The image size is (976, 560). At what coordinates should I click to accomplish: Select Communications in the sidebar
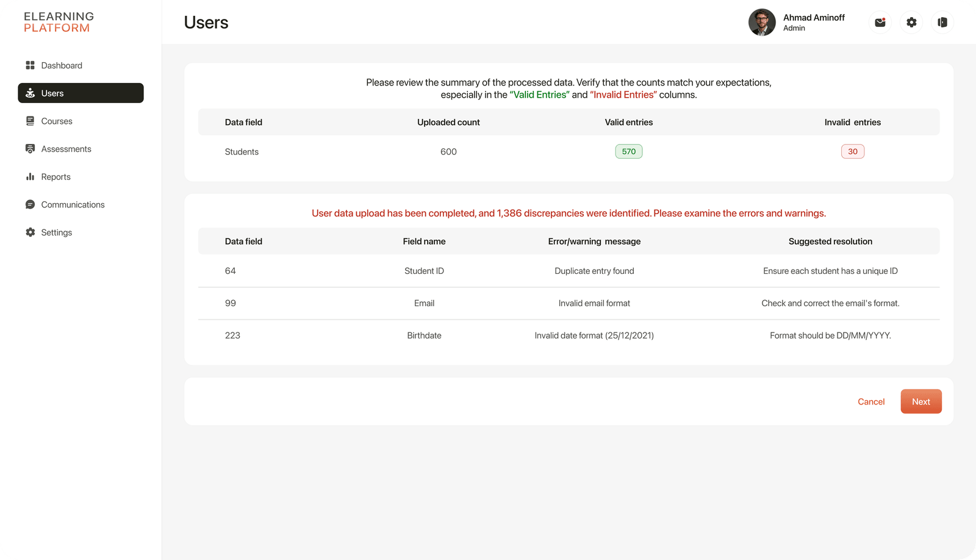pos(73,204)
